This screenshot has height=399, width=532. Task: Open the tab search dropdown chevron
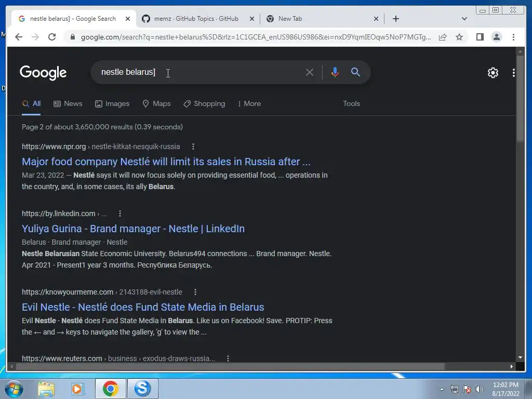[464, 19]
